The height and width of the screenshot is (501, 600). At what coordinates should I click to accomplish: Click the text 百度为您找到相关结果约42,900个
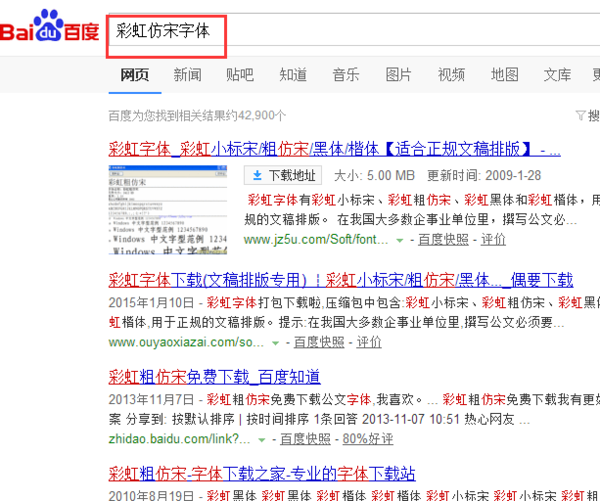[x=197, y=115]
